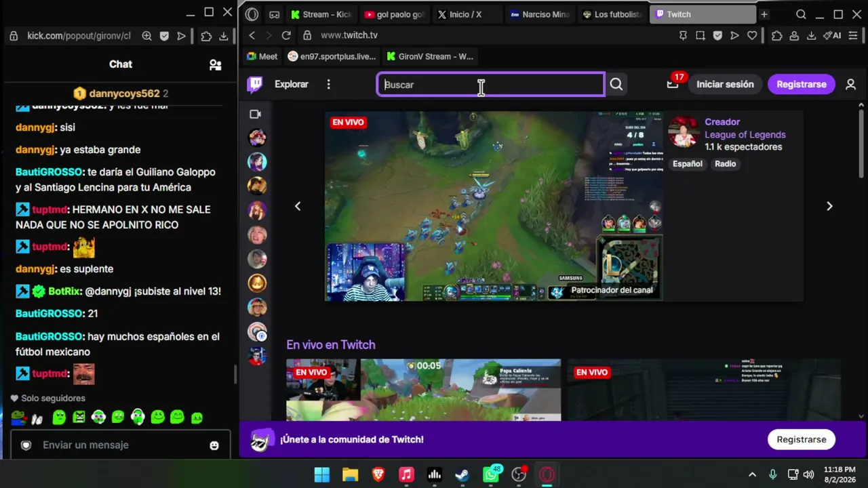Click dannygj username in 'es suplente' message
The width and height of the screenshot is (868, 488).
35,269
